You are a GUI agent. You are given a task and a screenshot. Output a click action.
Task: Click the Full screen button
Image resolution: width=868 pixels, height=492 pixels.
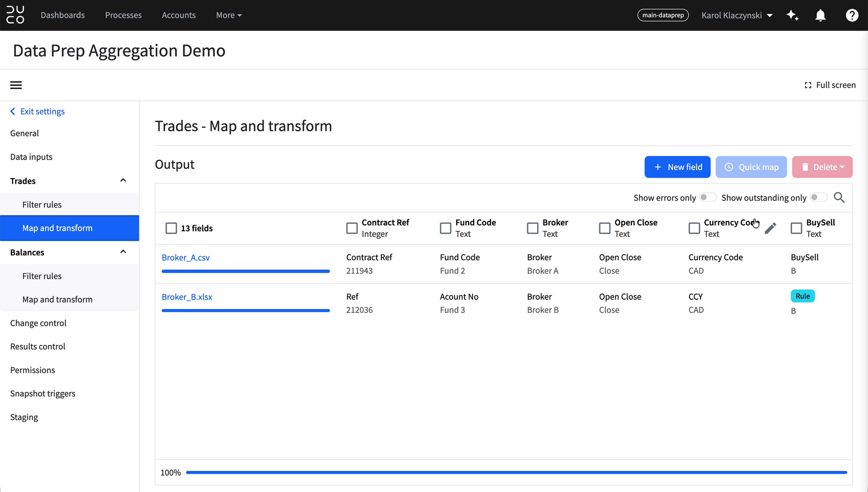pyautogui.click(x=830, y=85)
